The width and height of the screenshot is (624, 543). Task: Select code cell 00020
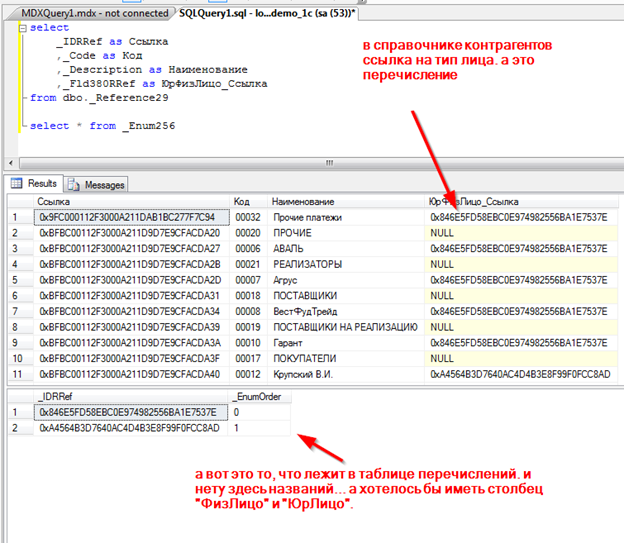[249, 233]
